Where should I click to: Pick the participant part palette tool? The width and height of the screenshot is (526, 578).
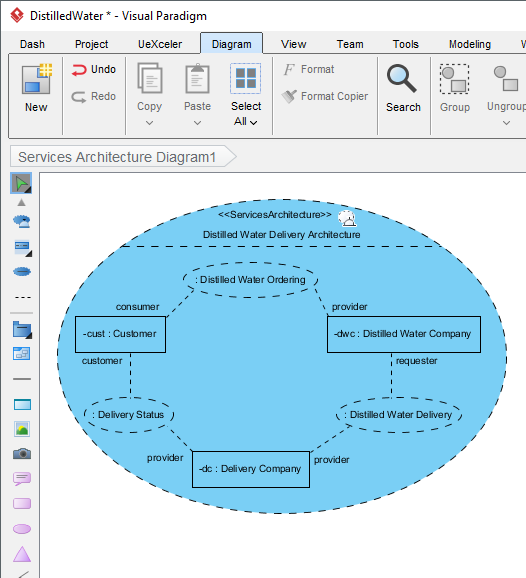22,247
